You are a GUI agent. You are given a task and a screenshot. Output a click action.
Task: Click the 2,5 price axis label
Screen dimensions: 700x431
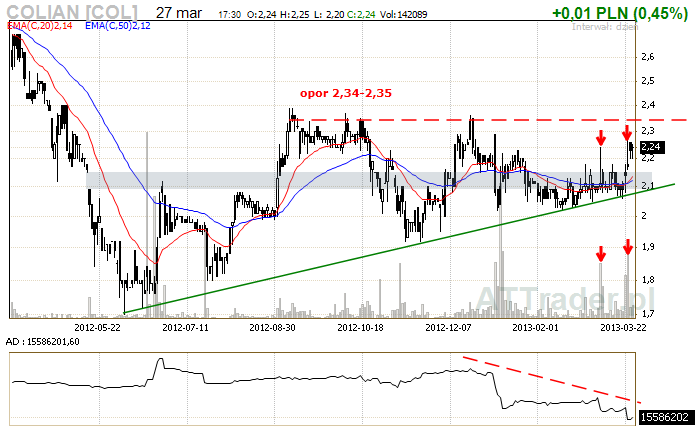coord(648,81)
